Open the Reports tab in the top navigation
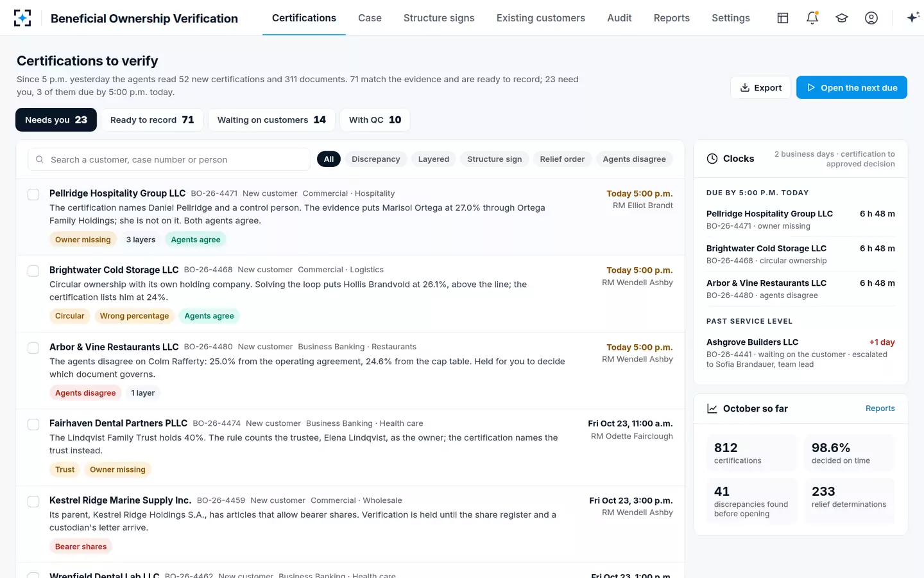Image resolution: width=924 pixels, height=578 pixels. (672, 18)
